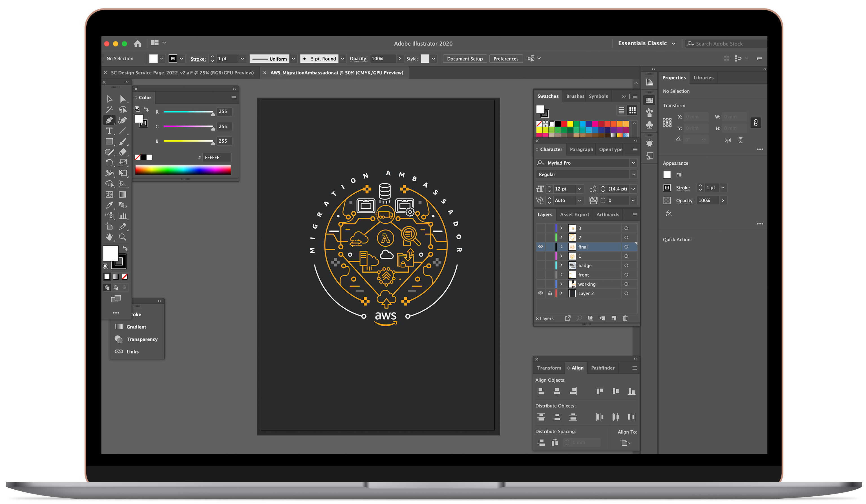Image resolution: width=866 pixels, height=504 pixels.
Task: Switch to the Brushes tab
Action: click(x=575, y=96)
